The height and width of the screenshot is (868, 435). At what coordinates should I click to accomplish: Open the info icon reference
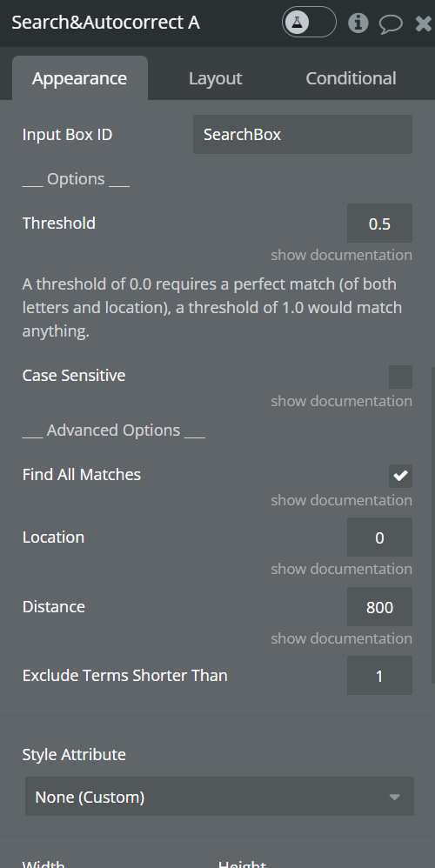point(358,23)
